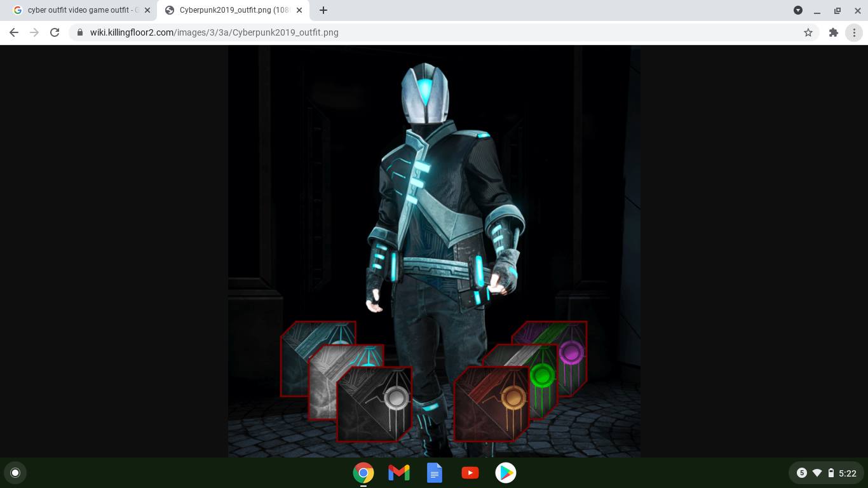This screenshot has height=488, width=868.
Task: Click the Cyberpunk outfit image
Action: (x=434, y=251)
